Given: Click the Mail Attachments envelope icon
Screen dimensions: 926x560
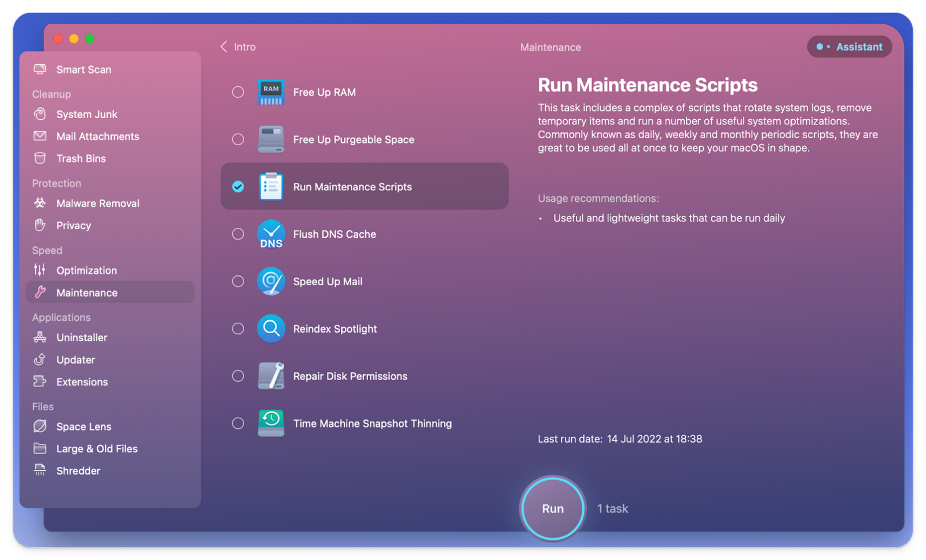Looking at the screenshot, I should (40, 136).
